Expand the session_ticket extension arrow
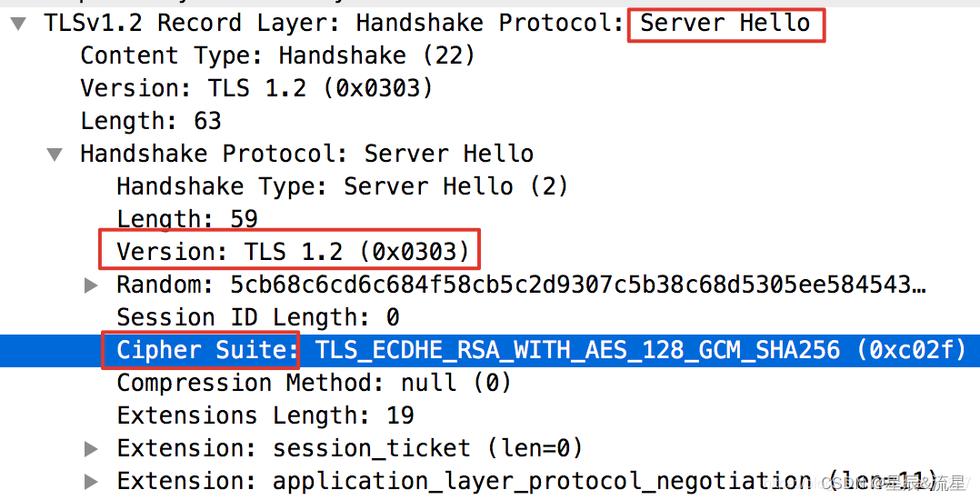Screen dimensions: 980x500 (91, 449)
